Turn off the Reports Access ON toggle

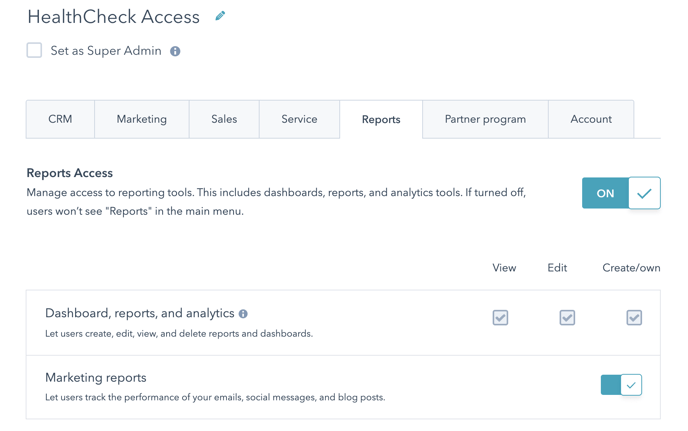(621, 193)
